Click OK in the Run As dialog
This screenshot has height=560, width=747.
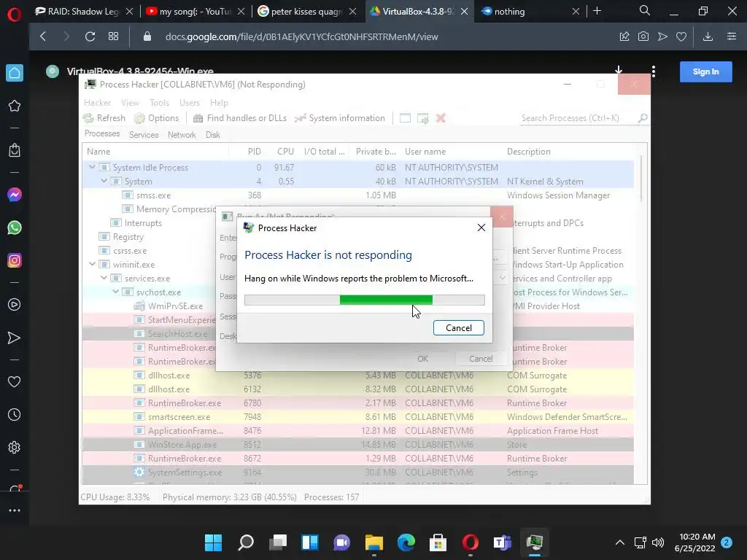point(422,359)
